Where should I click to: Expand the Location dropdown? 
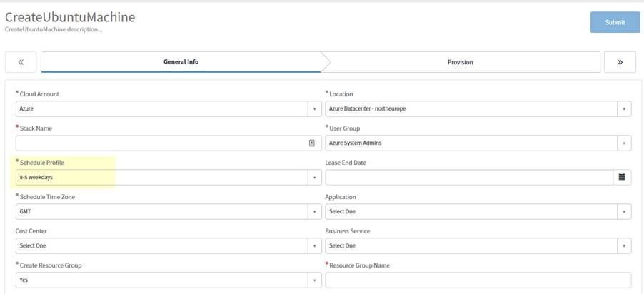pyautogui.click(x=624, y=108)
